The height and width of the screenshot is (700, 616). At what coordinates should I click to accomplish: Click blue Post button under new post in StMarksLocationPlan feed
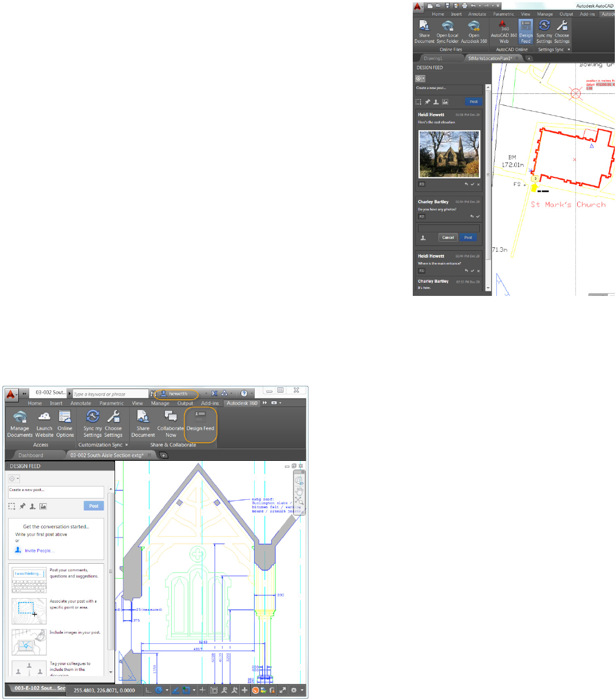[473, 101]
